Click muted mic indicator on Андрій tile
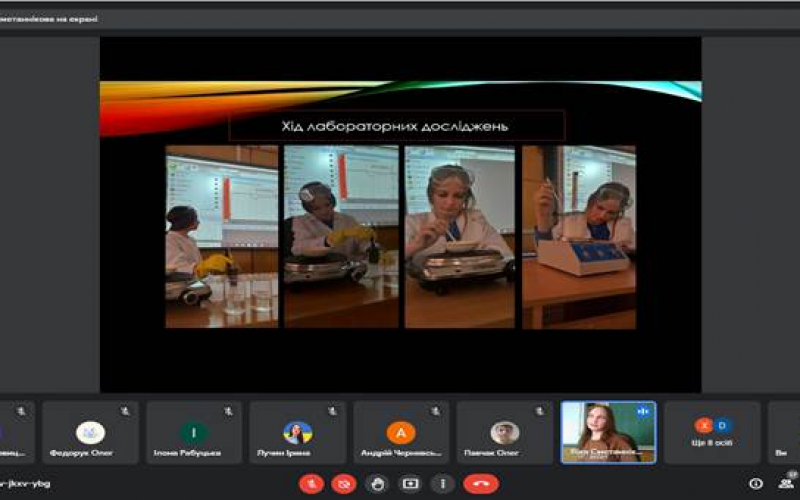This screenshot has height=500, width=800. (436, 411)
